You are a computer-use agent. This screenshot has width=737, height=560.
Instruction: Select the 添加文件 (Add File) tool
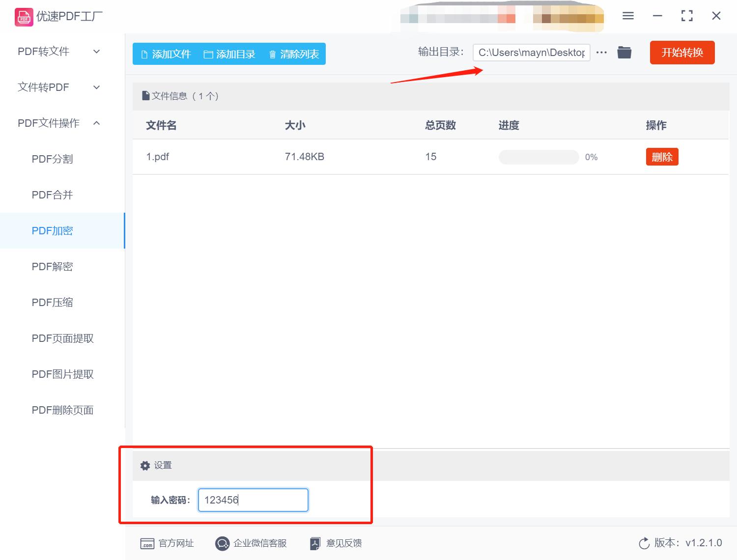(165, 54)
